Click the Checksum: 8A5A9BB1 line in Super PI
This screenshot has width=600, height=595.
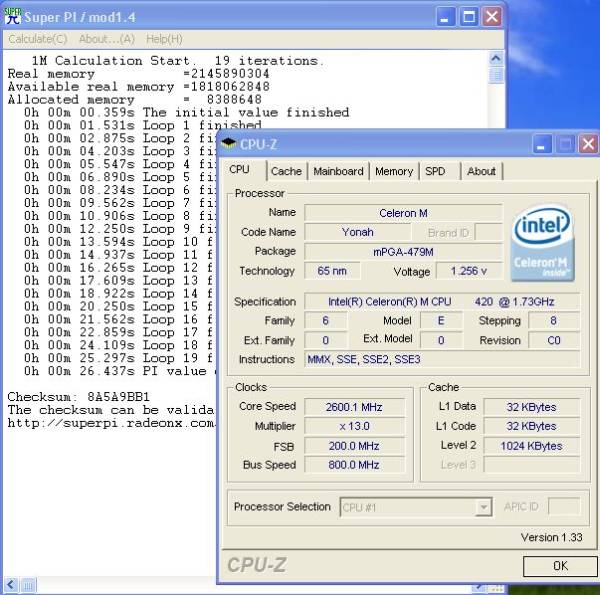(x=78, y=397)
